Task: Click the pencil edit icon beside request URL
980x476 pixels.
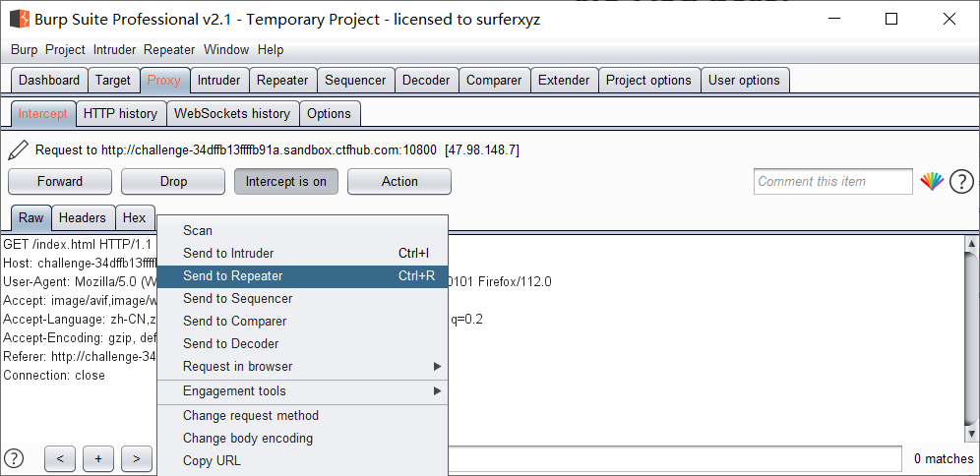Action: coord(19,149)
